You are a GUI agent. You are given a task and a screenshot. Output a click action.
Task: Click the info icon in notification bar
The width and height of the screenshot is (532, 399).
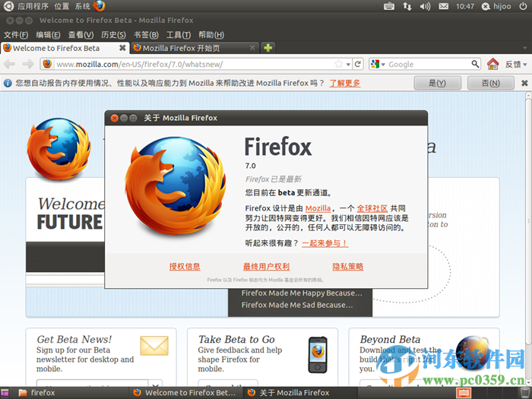[8, 83]
